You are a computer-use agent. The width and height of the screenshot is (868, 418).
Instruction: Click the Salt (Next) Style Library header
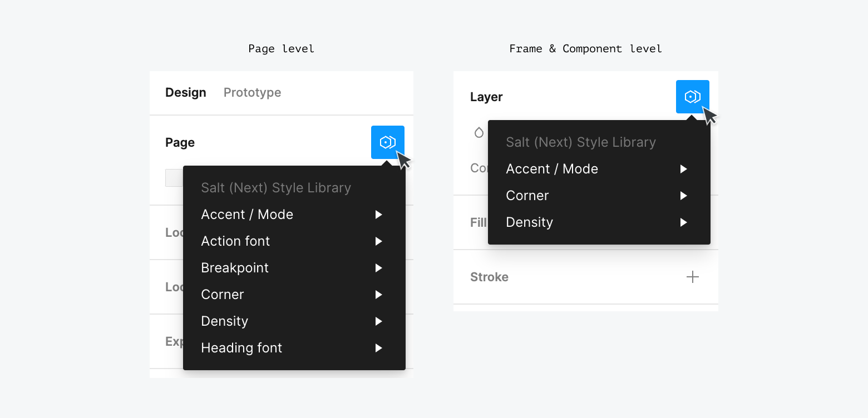[276, 188]
